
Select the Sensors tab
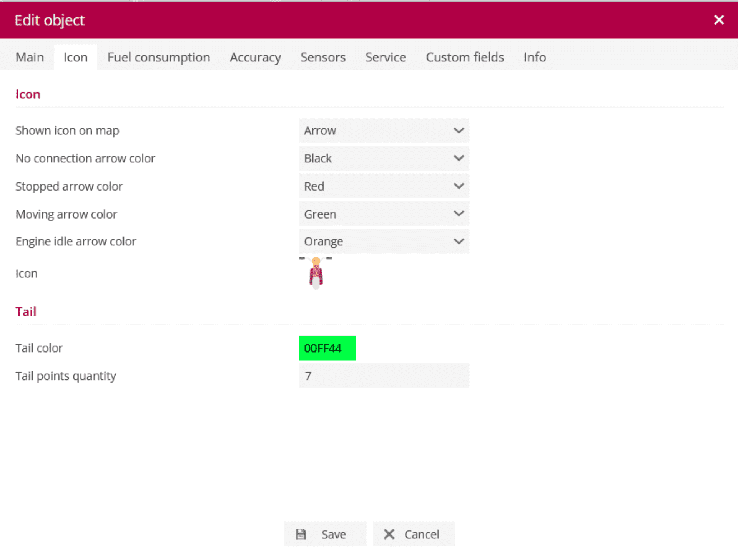323,57
